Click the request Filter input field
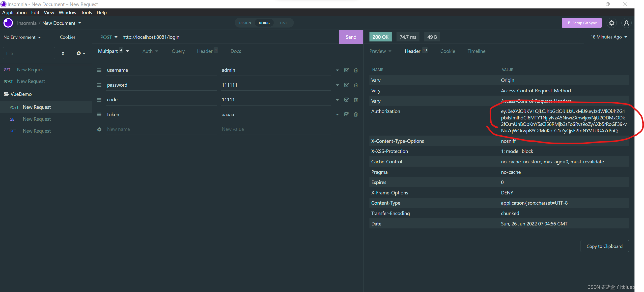The height and width of the screenshot is (292, 644). coord(29,53)
